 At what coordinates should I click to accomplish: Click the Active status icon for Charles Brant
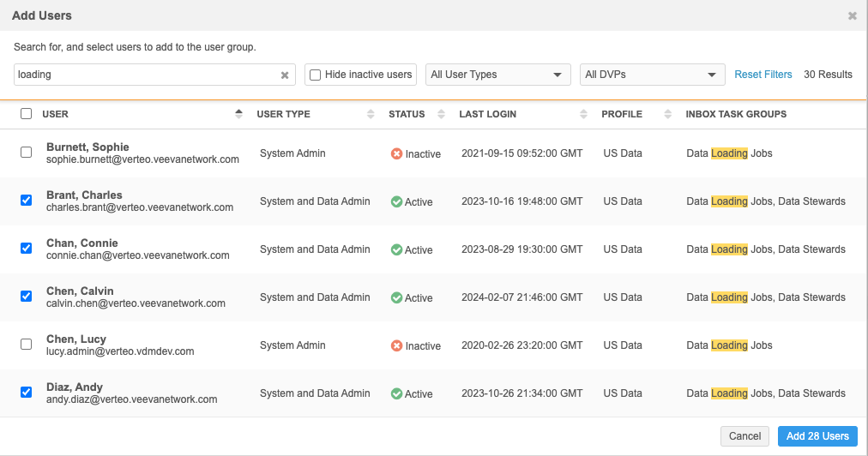point(396,202)
